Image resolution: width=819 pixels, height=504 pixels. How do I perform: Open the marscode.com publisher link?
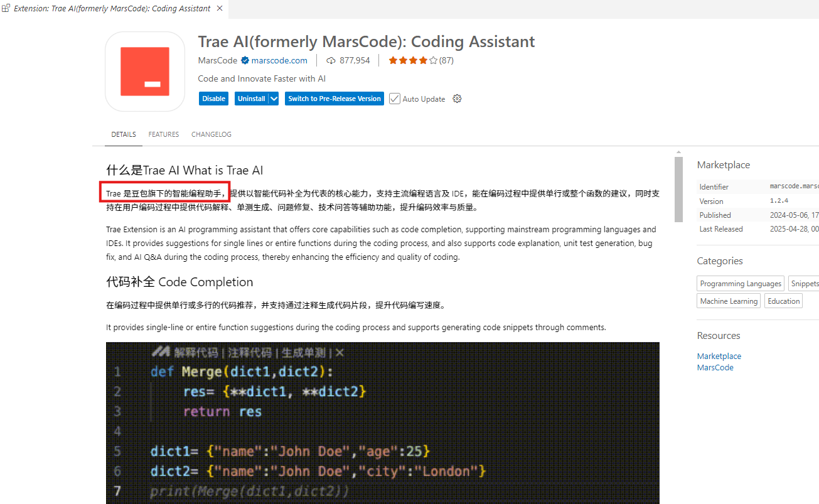pos(279,61)
